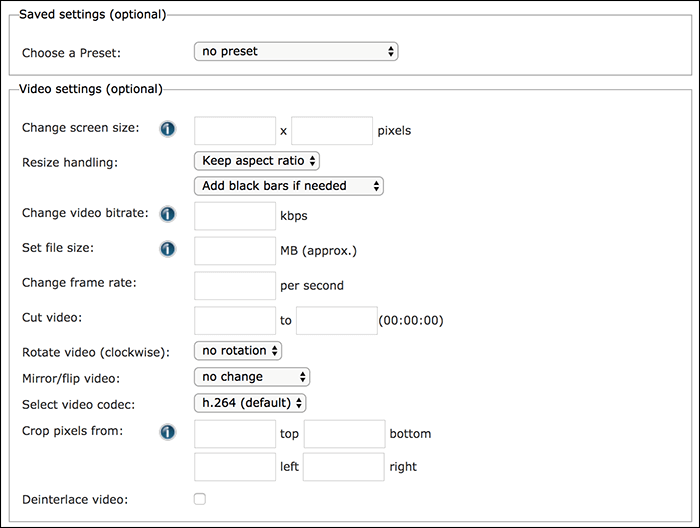Enable the Deinterlace video checkbox
700x528 pixels.
pyautogui.click(x=200, y=498)
